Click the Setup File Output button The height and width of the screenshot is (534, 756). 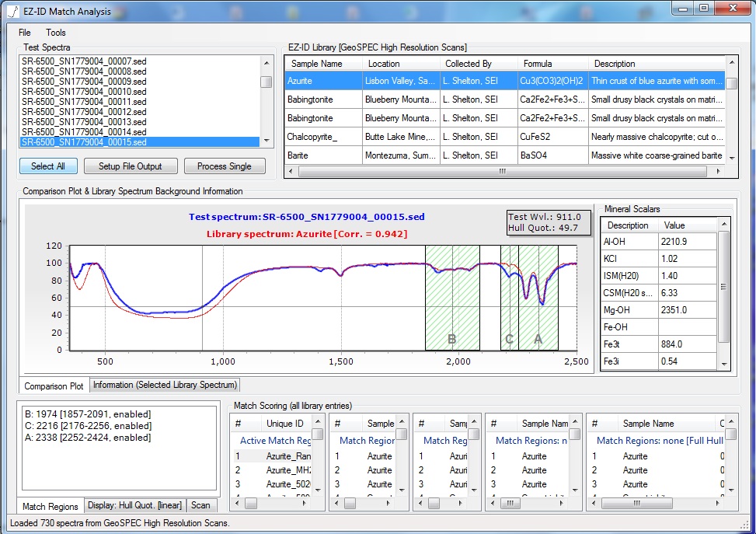131,166
